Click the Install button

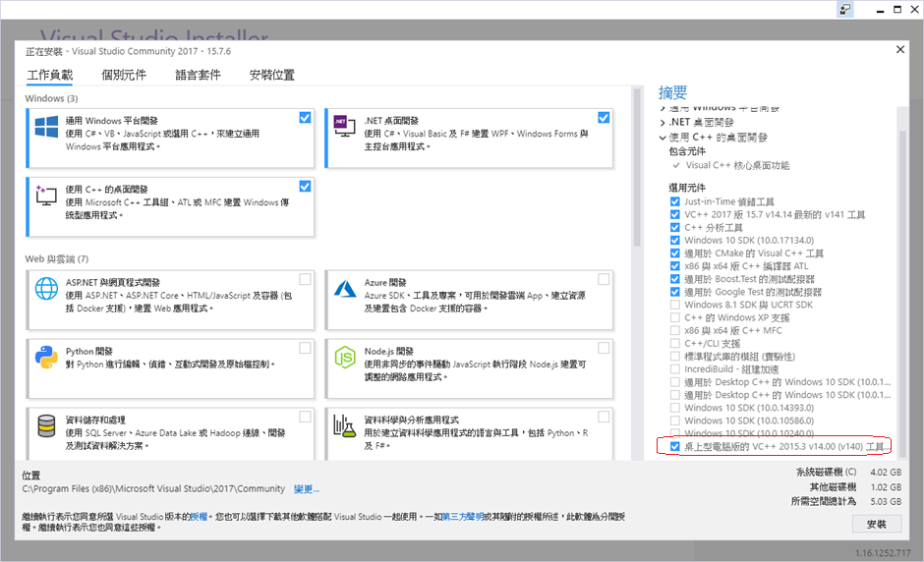(x=876, y=524)
